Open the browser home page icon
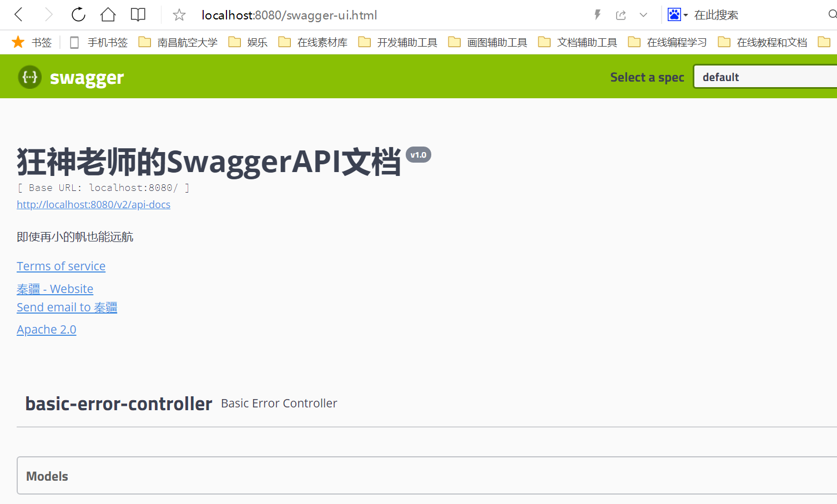Viewport: 837px width, 504px height. pos(108,15)
